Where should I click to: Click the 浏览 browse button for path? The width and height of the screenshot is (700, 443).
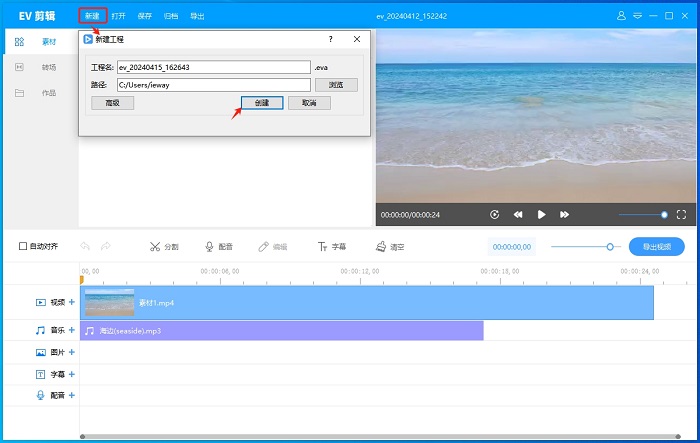click(336, 85)
